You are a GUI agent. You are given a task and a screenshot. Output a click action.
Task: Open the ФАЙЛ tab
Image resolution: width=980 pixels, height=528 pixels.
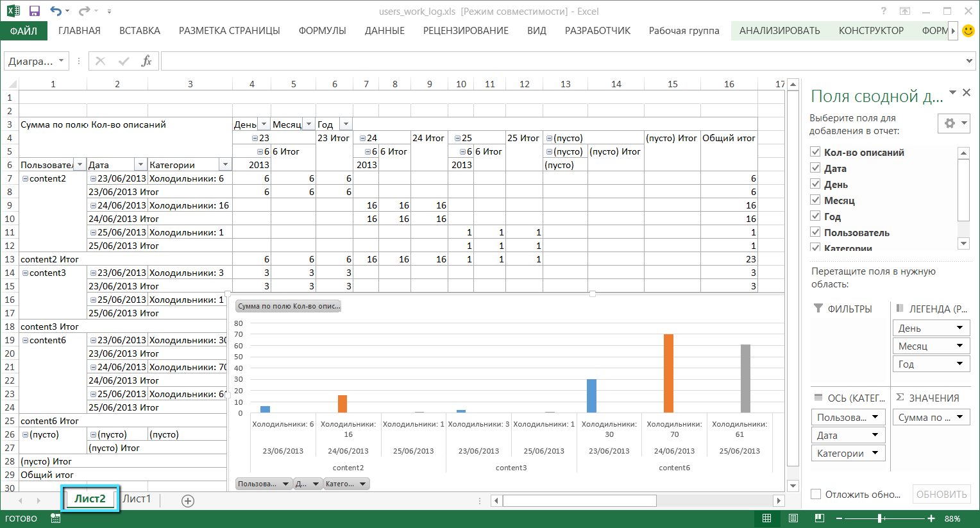point(24,30)
